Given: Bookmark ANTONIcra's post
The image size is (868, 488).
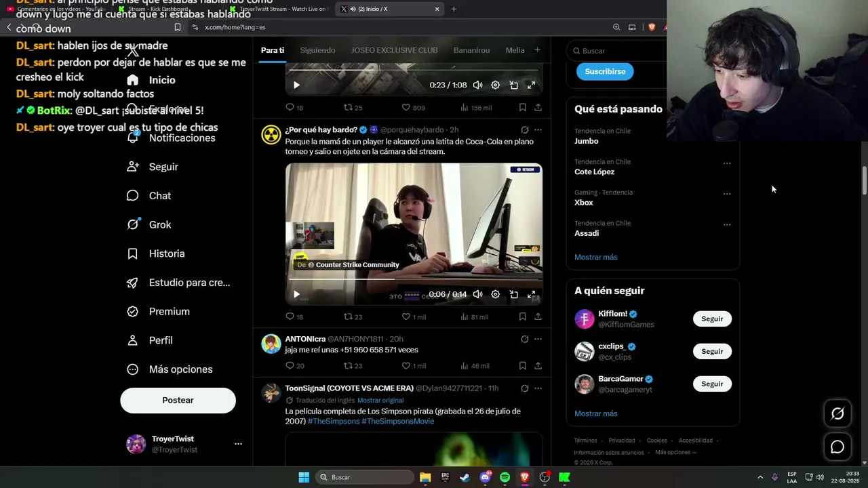Looking at the screenshot, I should [x=522, y=366].
